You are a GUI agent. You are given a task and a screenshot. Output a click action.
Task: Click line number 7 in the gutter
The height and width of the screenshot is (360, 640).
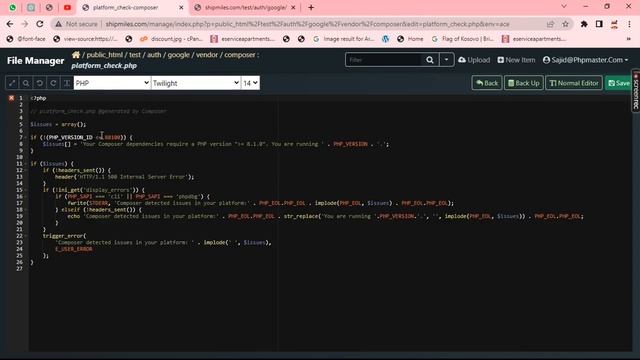click(x=21, y=137)
